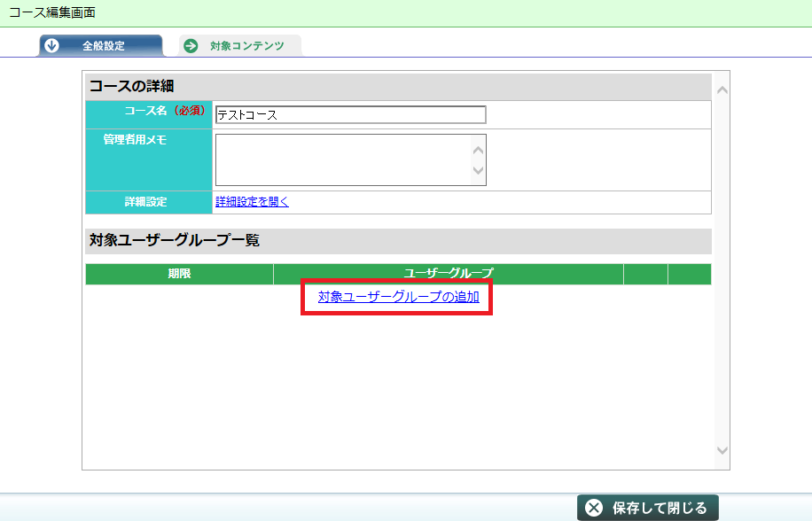Open the 全般設定 tab
812x521 pixels.
pos(101,45)
